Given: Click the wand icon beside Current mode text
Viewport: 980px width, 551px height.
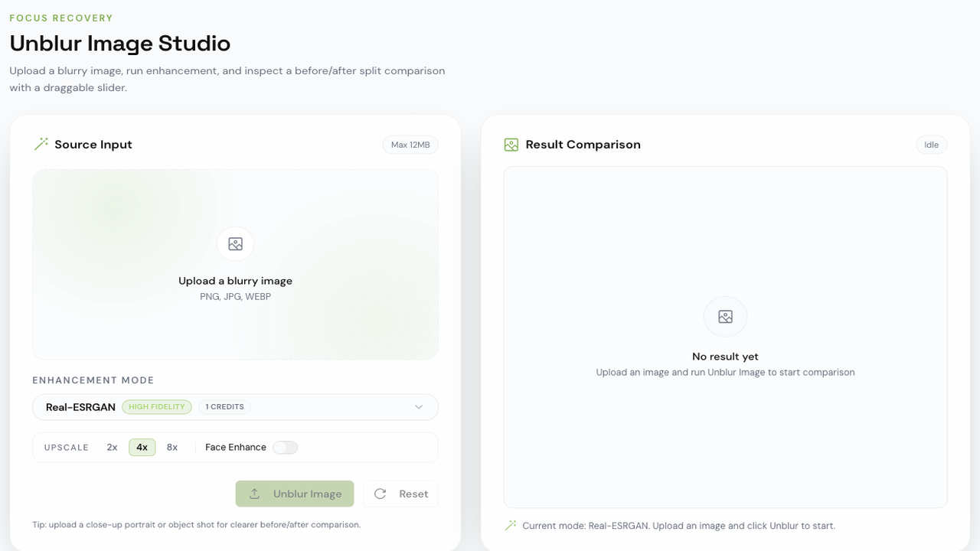Looking at the screenshot, I should point(511,526).
